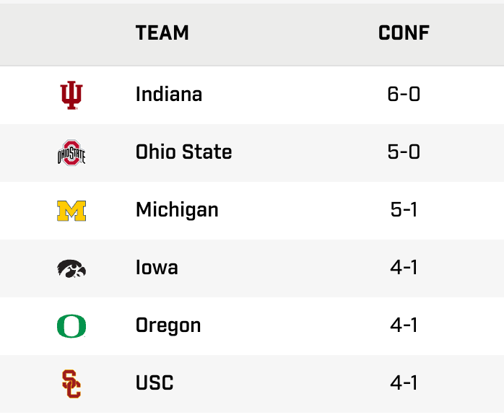The width and height of the screenshot is (504, 420).
Task: Click Oregon's 4-1 conference record
Action: tap(404, 325)
